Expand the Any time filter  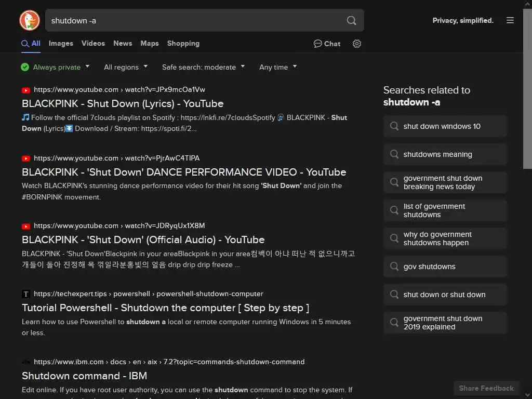coord(278,67)
